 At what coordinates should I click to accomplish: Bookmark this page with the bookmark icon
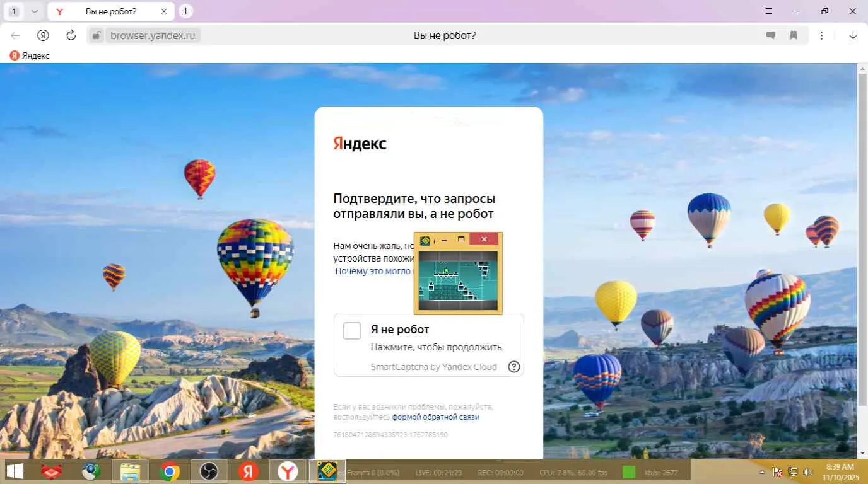coord(794,36)
